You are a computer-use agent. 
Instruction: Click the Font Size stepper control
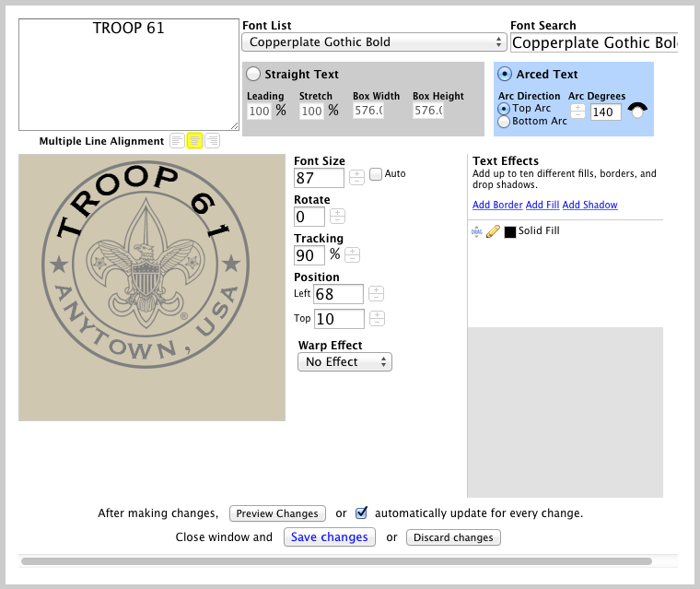[x=356, y=178]
